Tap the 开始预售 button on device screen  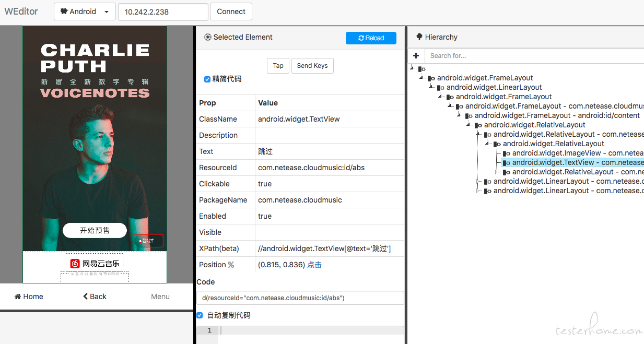(95, 230)
